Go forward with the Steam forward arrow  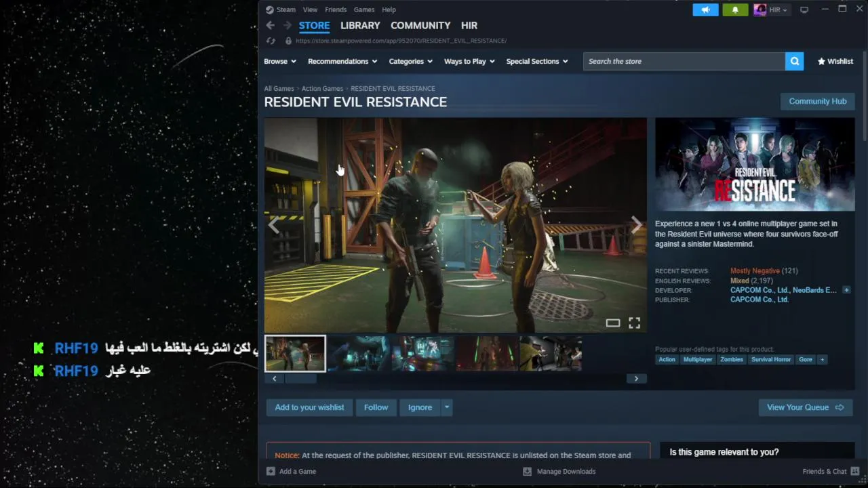pyautogui.click(x=288, y=25)
